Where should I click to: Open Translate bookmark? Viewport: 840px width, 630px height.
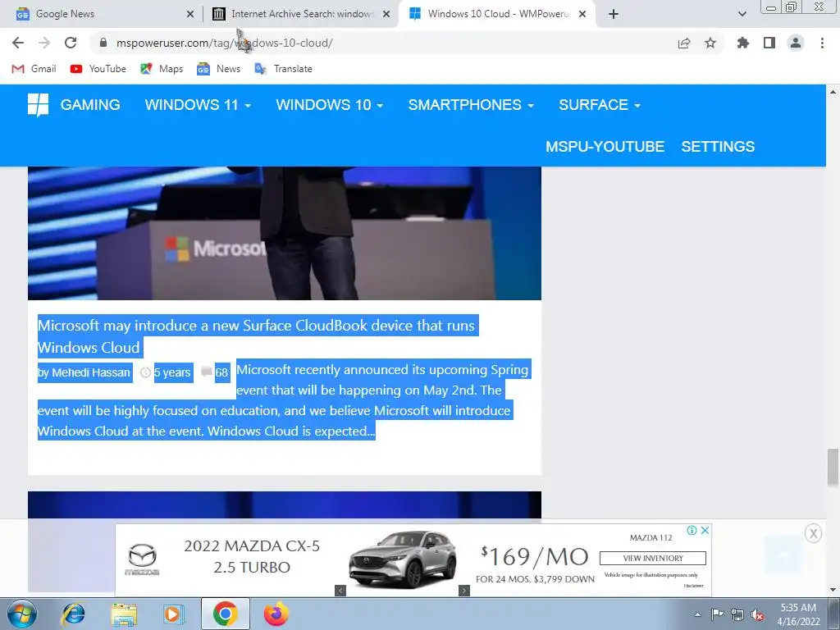pyautogui.click(x=283, y=69)
